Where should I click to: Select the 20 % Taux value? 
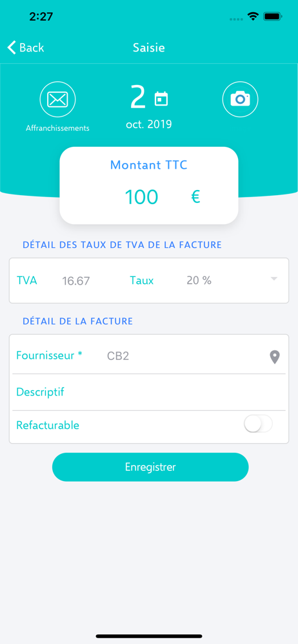pyautogui.click(x=199, y=281)
